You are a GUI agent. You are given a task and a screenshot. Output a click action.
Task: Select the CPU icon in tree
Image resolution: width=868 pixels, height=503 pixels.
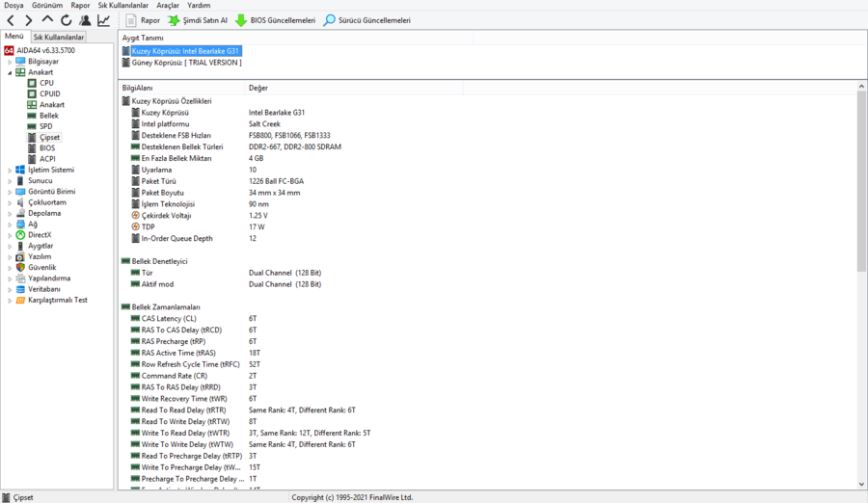(32, 83)
